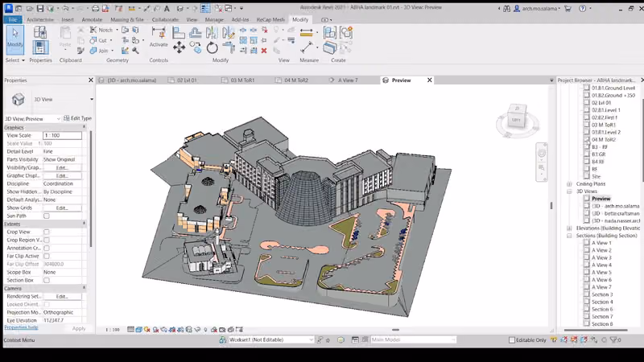Enable the Crop View checkbox
Image resolution: width=644 pixels, height=362 pixels.
[x=47, y=232]
